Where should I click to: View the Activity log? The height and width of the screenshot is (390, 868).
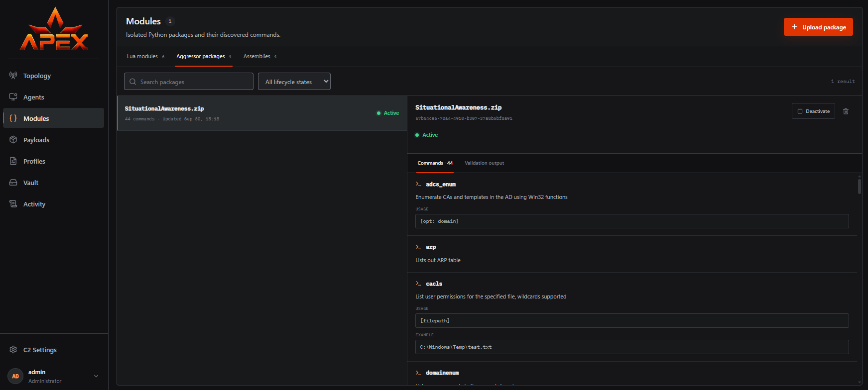coord(53,204)
